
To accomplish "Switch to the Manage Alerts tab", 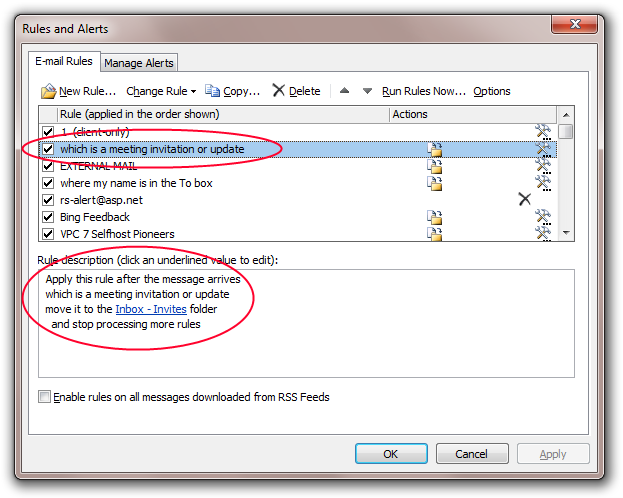I will [139, 63].
